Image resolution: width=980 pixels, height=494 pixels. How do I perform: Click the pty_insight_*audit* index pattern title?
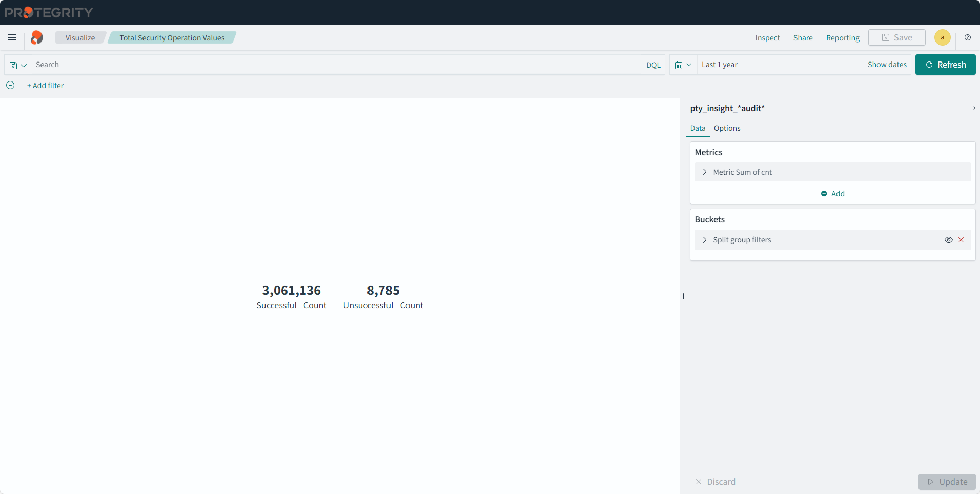click(727, 108)
